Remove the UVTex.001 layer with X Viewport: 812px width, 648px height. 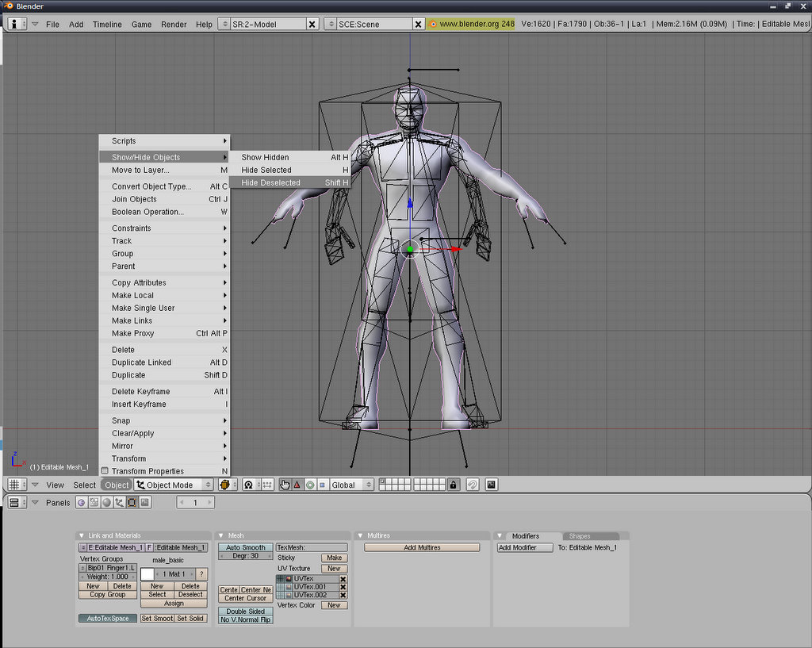point(343,587)
